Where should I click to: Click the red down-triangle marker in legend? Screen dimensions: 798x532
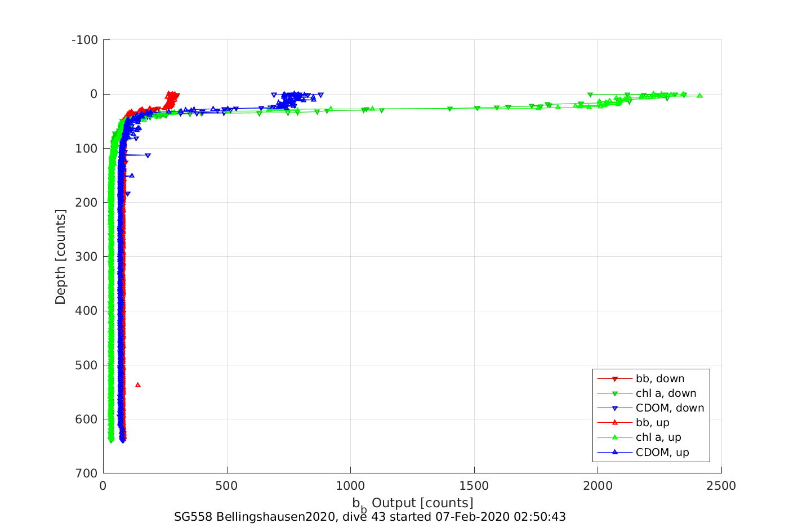(x=615, y=379)
